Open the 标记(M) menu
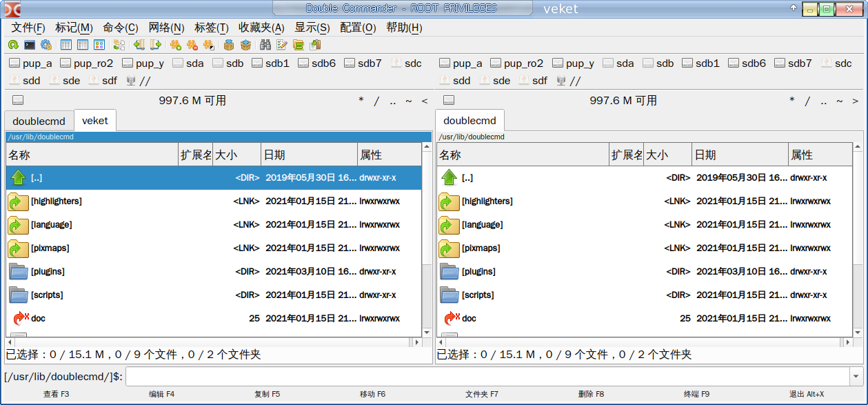Viewport: 868px width, 405px height. coord(74,28)
